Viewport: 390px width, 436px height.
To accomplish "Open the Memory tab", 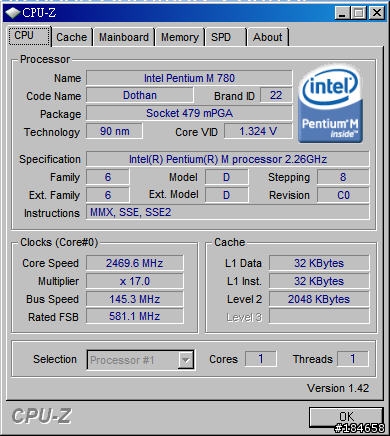I will (180, 37).
